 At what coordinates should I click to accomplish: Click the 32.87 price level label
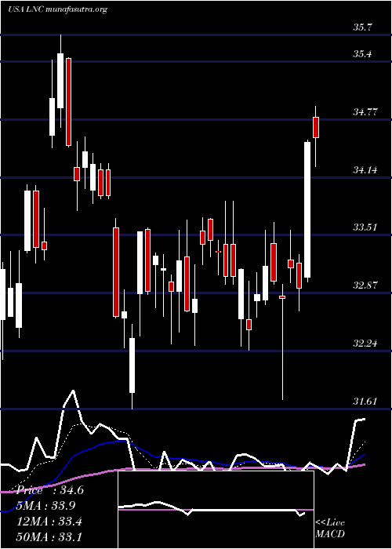365,285
